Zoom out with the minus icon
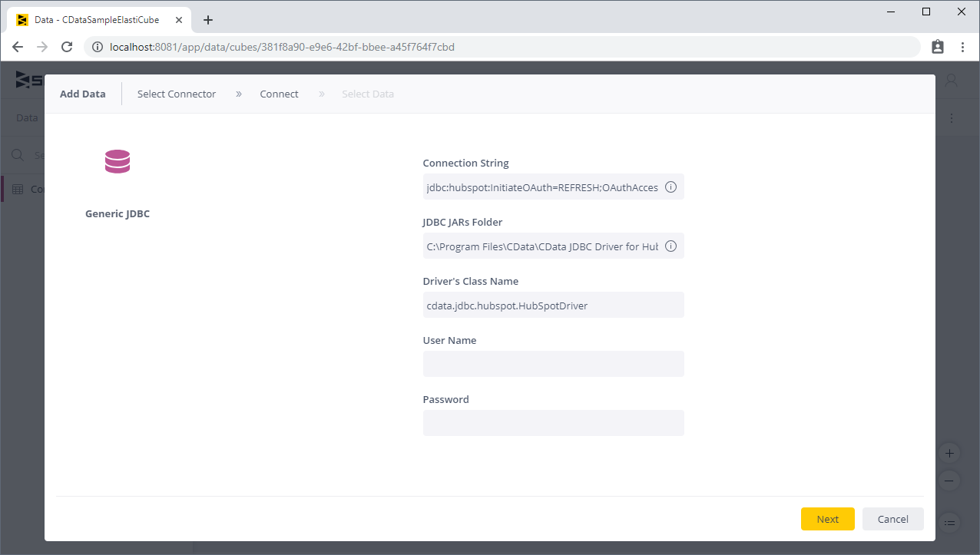The width and height of the screenshot is (980, 555). [949, 480]
